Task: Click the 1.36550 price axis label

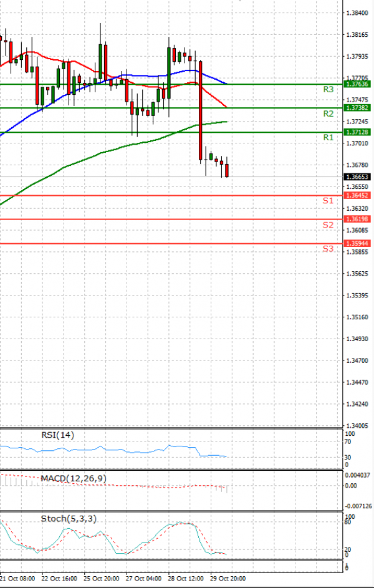Action: (357, 186)
